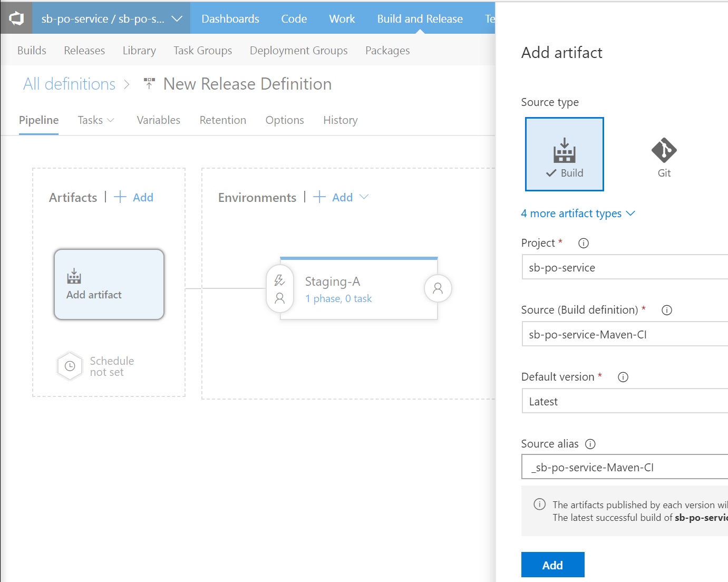
Task: Switch to the Options tab
Action: (285, 120)
